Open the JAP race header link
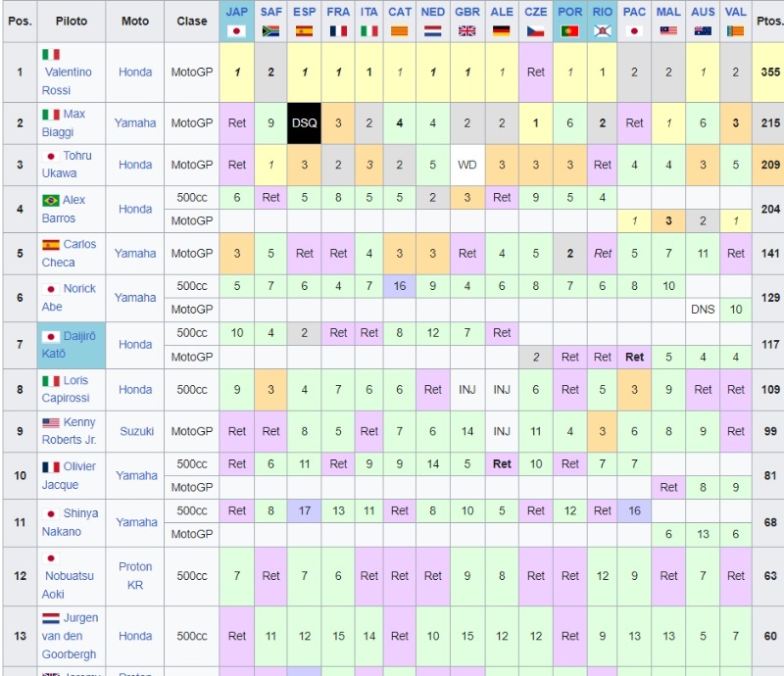Screen dimensions: 784x676 point(236,12)
